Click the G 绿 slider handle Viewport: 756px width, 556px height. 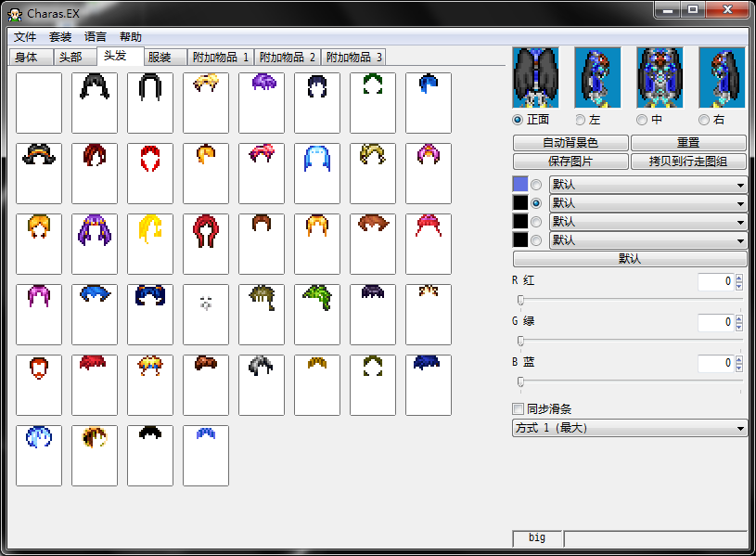(520, 342)
